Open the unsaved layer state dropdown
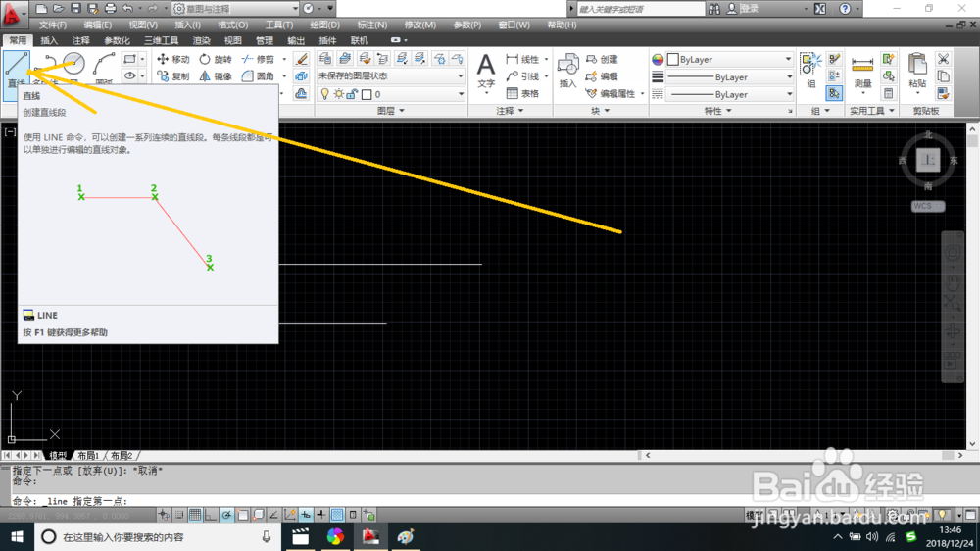980x551 pixels. [x=391, y=75]
